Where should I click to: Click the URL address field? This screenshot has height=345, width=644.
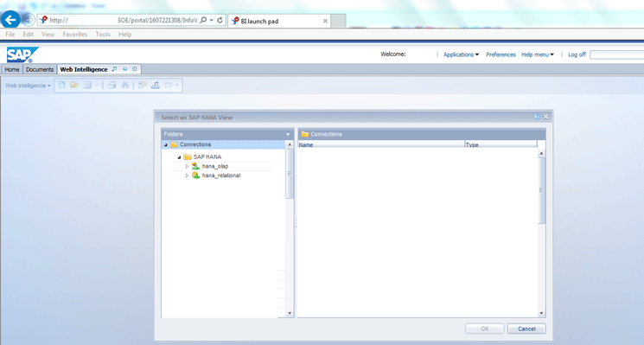click(x=124, y=20)
